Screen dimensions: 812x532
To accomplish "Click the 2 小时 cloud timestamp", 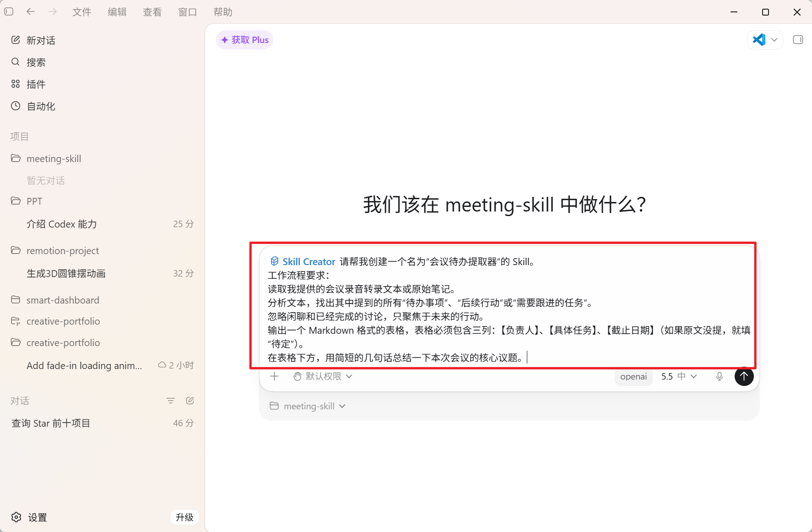I will click(176, 365).
